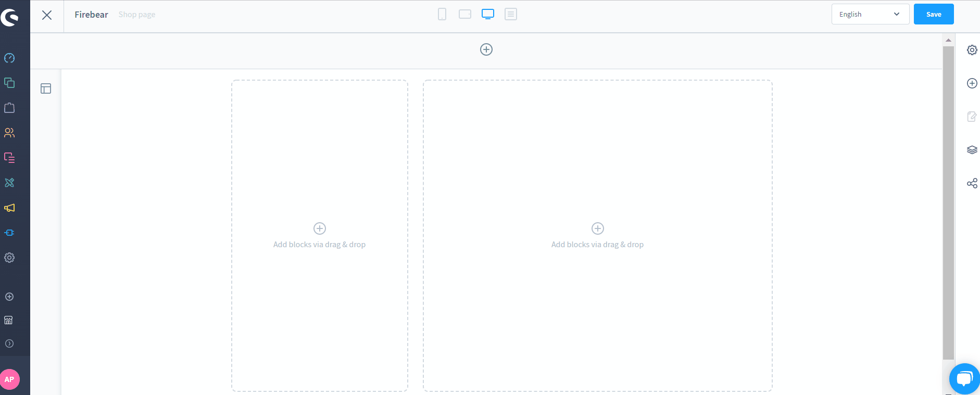980x395 pixels.
Task: Click the vertical page scrollbar
Action: [x=948, y=203]
